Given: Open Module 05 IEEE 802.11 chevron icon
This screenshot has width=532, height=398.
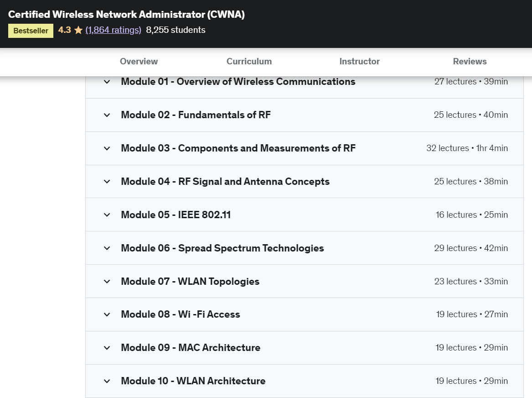Looking at the screenshot, I should point(107,215).
